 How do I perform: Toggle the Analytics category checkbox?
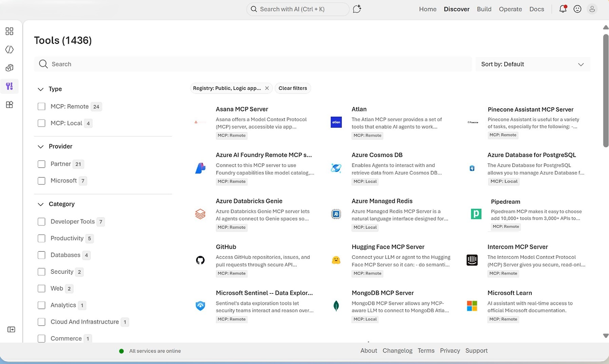pos(41,305)
